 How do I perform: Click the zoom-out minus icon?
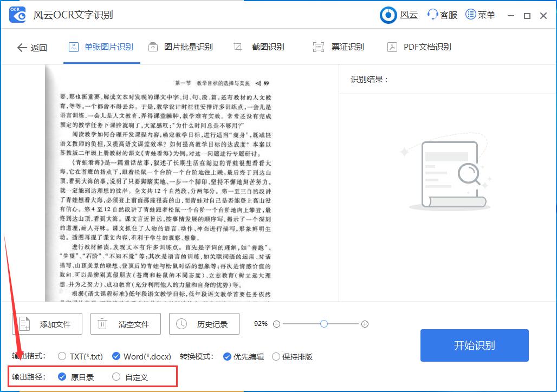pos(276,323)
